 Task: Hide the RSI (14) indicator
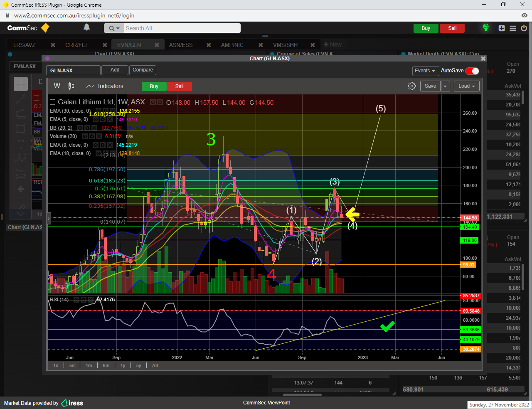pyautogui.click(x=77, y=300)
